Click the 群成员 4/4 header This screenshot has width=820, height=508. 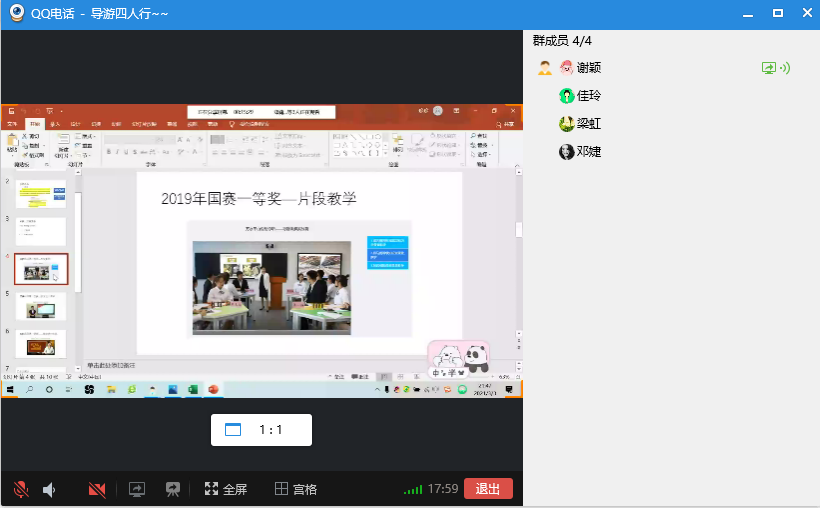pyautogui.click(x=562, y=40)
